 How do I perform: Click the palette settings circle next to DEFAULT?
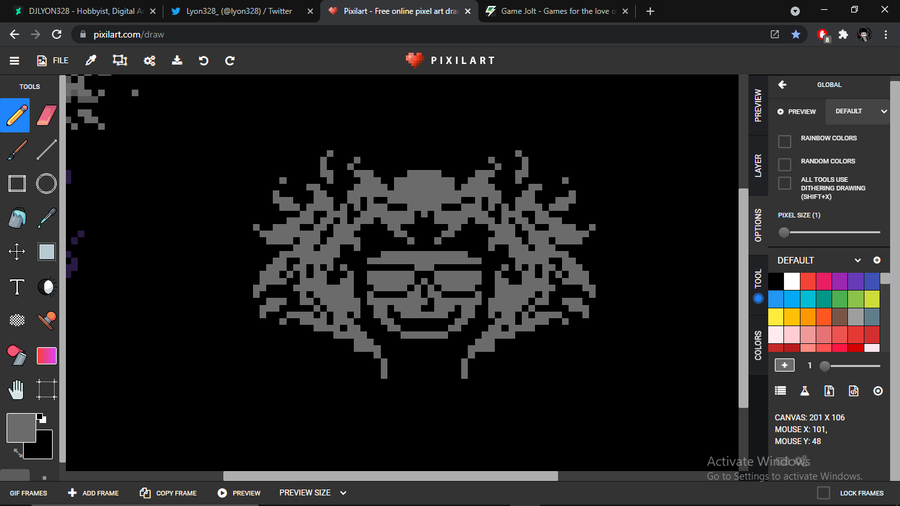click(877, 260)
